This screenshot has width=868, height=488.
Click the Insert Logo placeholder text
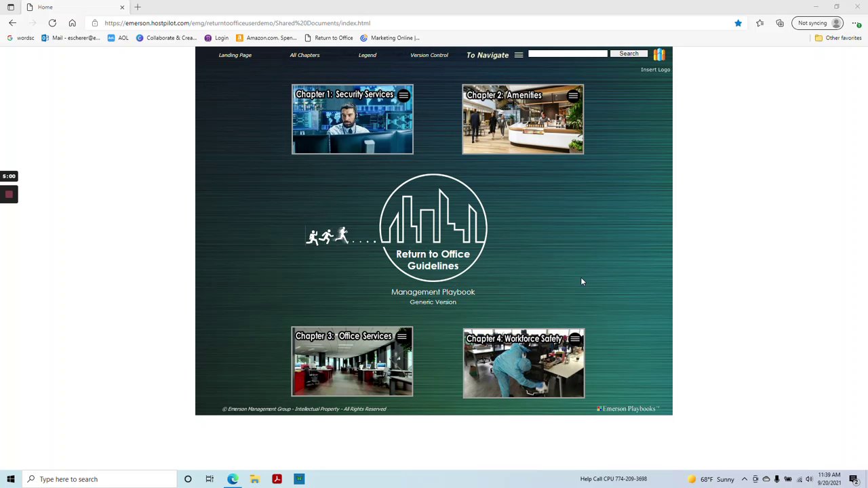655,69
